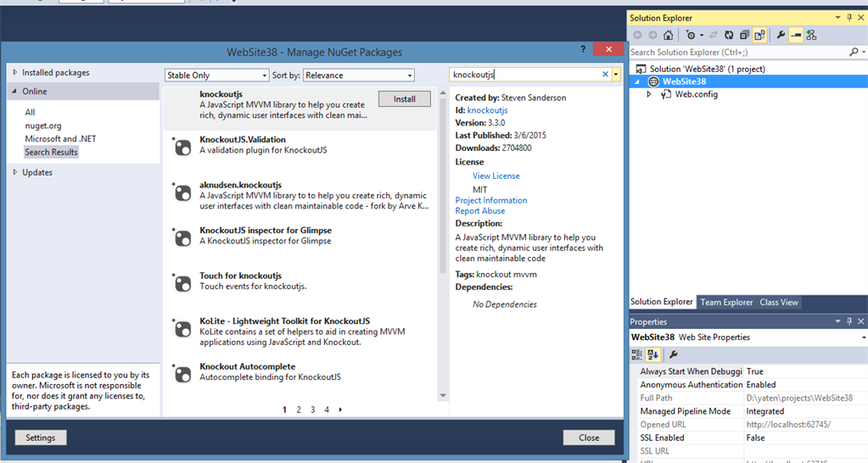The height and width of the screenshot is (463, 868).
Task: Open Properties via wrench icon in Solution Explorer
Action: click(x=781, y=35)
